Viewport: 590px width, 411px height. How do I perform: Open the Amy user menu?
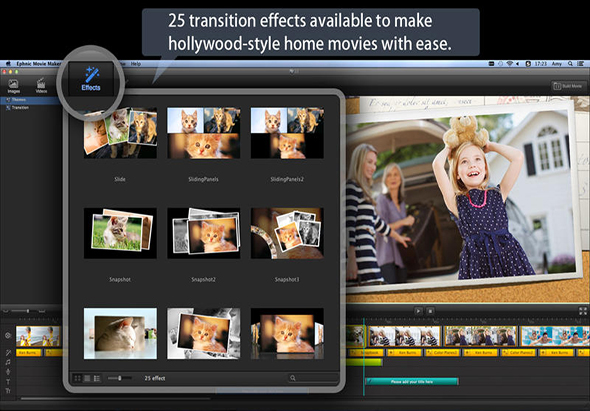click(557, 64)
